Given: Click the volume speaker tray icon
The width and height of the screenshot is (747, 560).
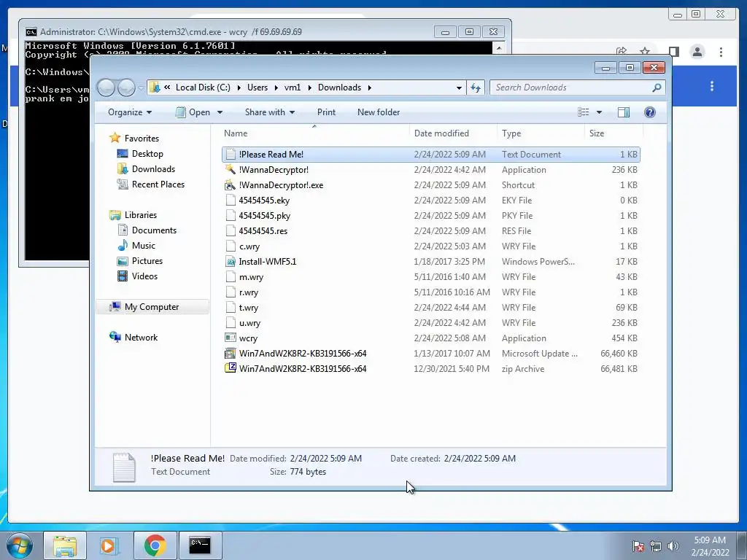Looking at the screenshot, I should [x=673, y=546].
